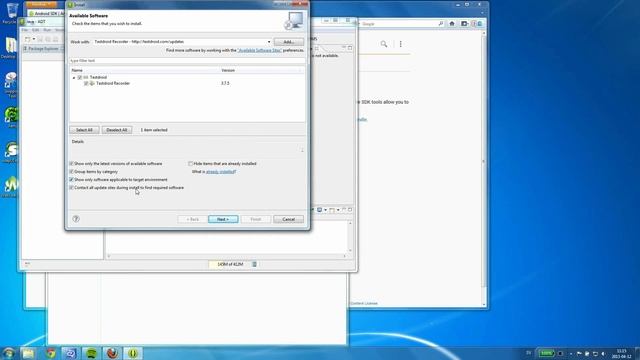Image resolution: width=640 pixels, height=360 pixels.
Task: Switch to Firefox in the taskbar
Action: coord(112,353)
